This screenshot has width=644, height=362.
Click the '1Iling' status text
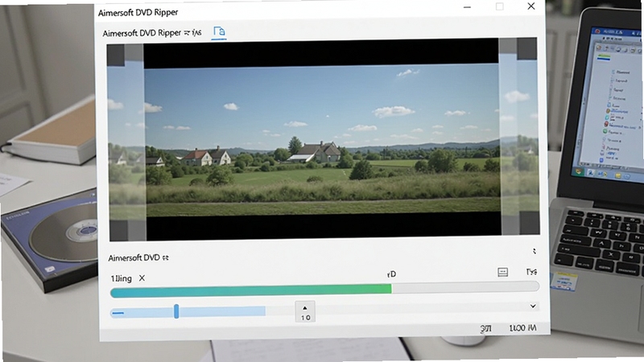(122, 278)
